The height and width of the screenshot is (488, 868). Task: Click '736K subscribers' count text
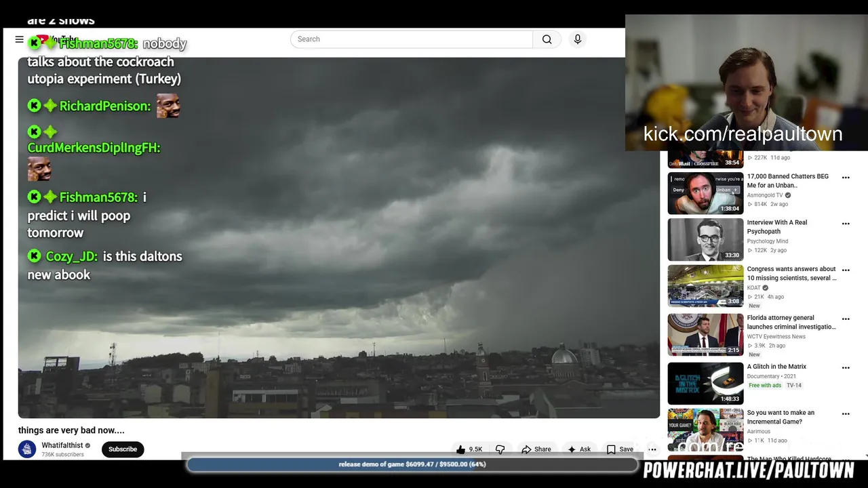62,455
